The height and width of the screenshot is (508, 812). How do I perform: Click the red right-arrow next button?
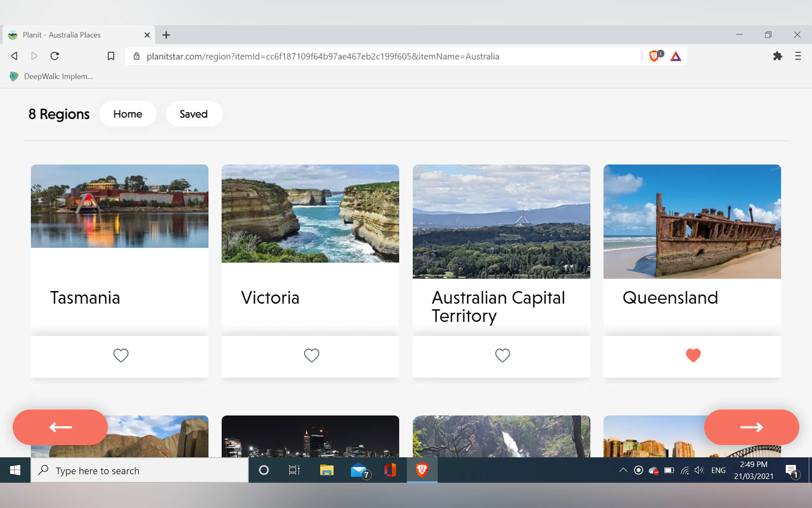tap(751, 427)
